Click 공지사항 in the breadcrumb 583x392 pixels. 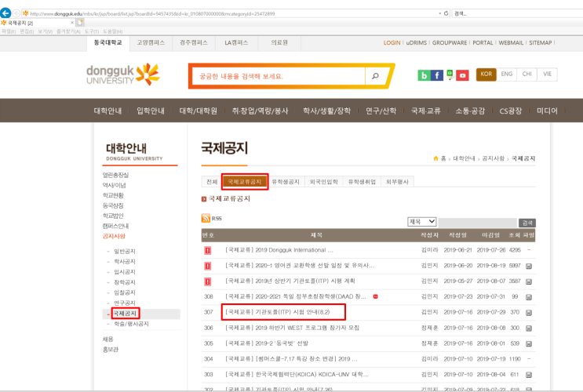493,158
